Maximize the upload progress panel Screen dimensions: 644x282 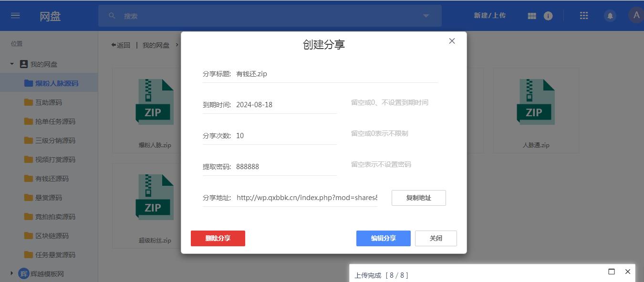pos(612,272)
